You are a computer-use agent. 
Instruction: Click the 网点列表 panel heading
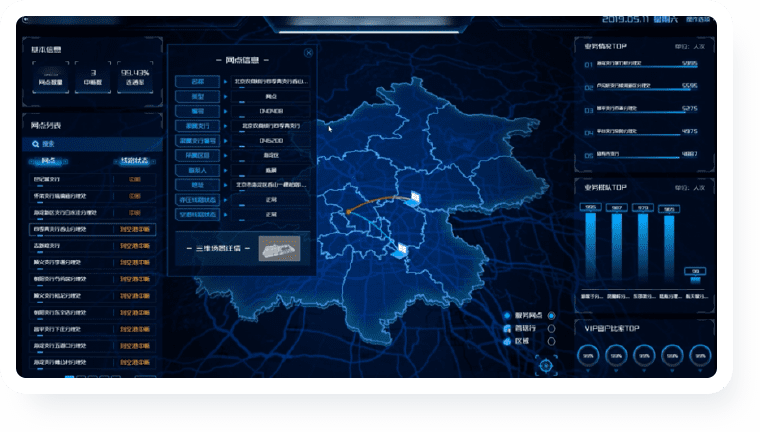pos(46,126)
